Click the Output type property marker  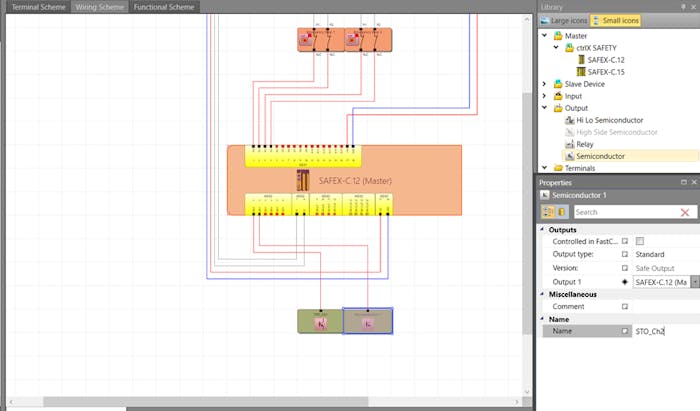(x=625, y=254)
